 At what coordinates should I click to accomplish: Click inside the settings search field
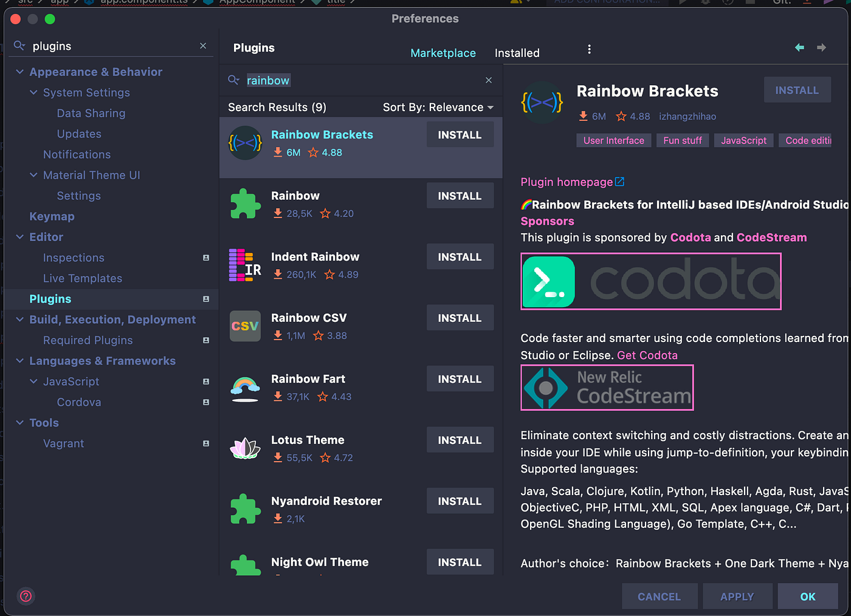tap(112, 46)
